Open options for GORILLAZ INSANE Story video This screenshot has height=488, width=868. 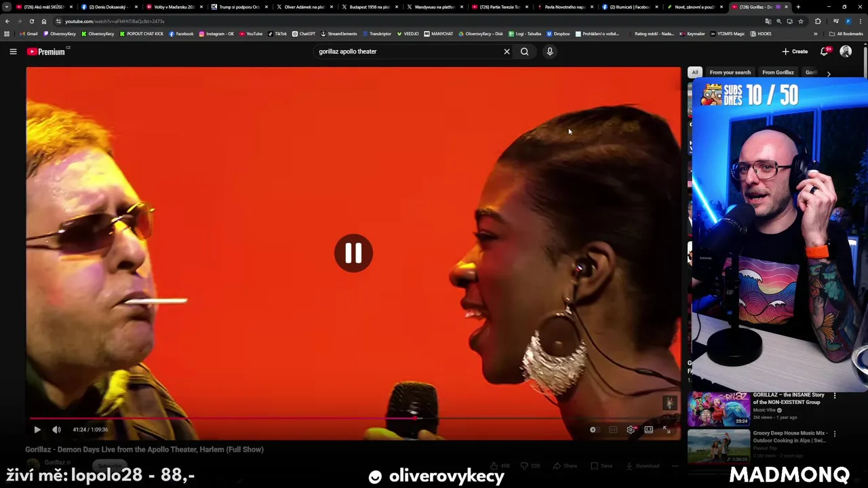tap(835, 396)
